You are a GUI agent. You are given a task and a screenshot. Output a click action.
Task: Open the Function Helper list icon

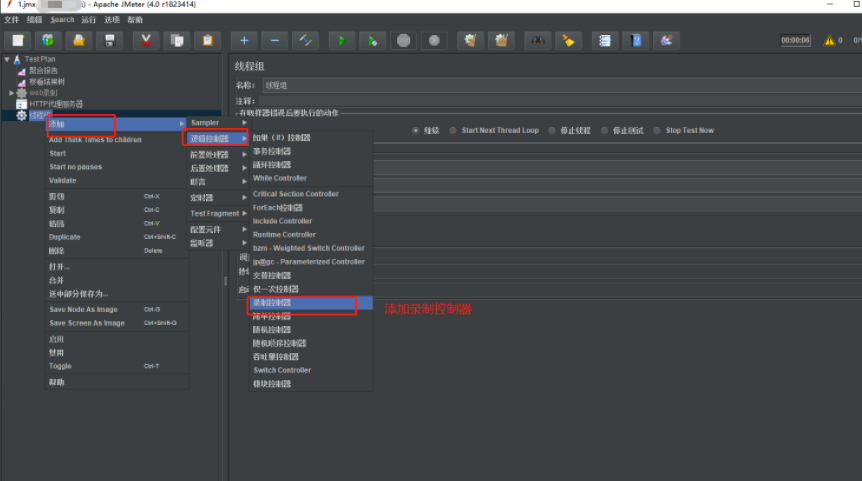(605, 41)
